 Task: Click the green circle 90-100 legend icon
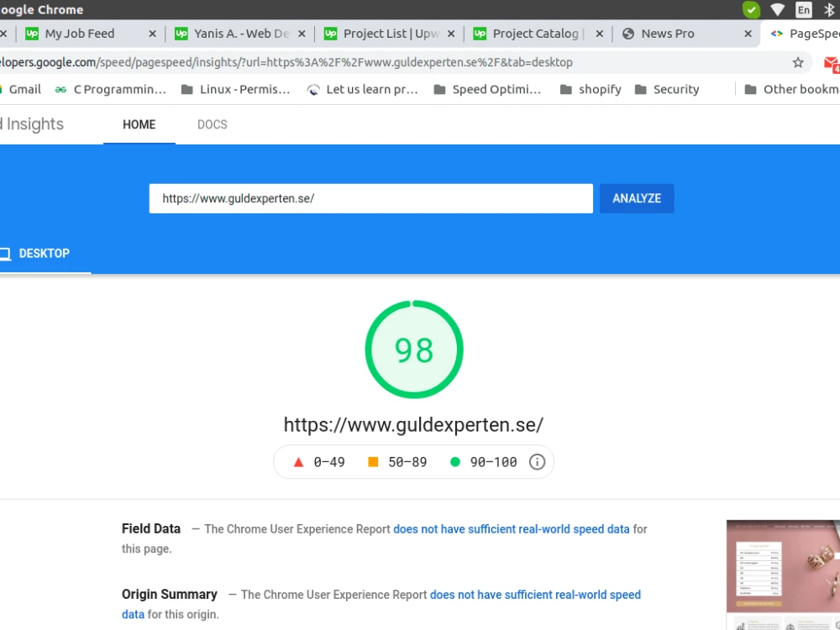[454, 462]
